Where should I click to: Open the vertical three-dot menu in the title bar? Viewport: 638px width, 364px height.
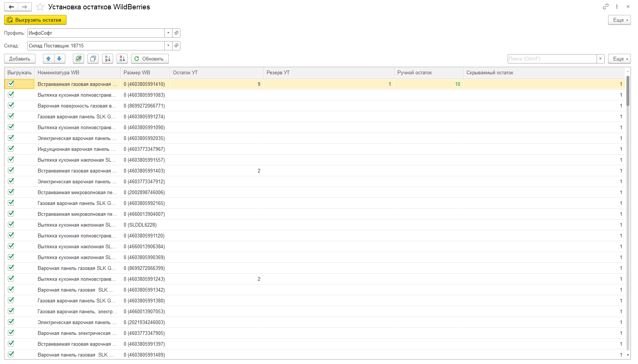coord(617,7)
